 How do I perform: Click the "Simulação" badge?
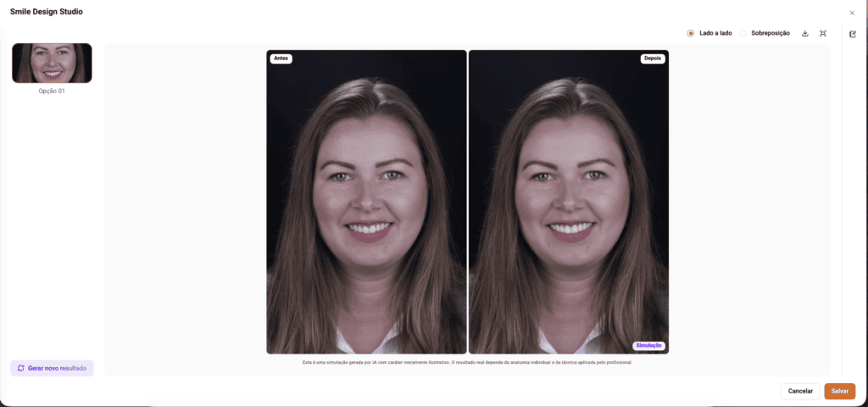[648, 346]
